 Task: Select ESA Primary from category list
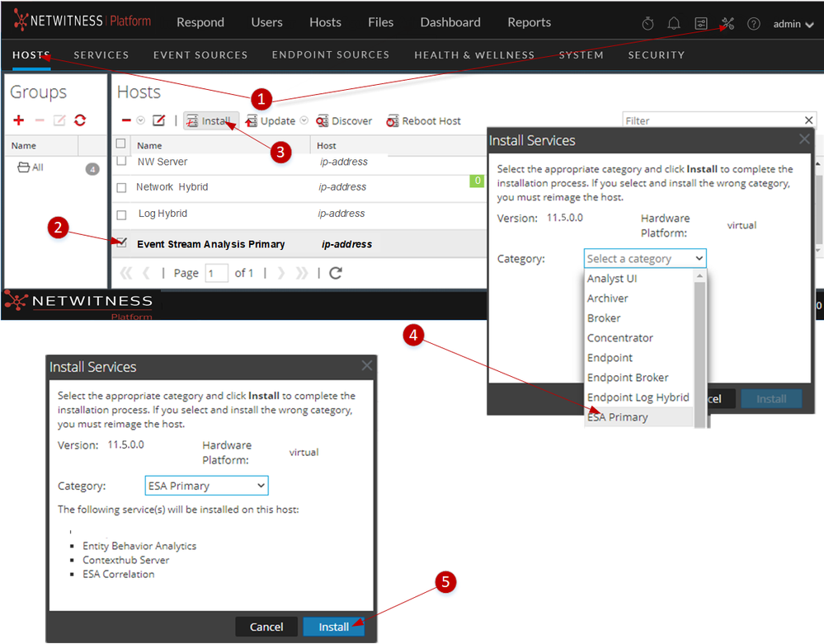617,417
